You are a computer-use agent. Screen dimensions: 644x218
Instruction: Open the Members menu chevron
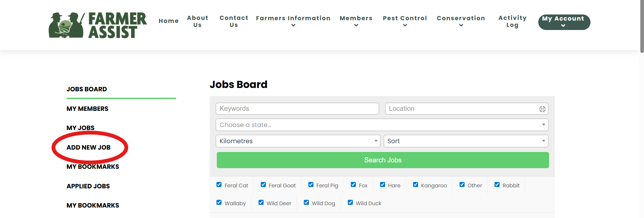point(356,25)
